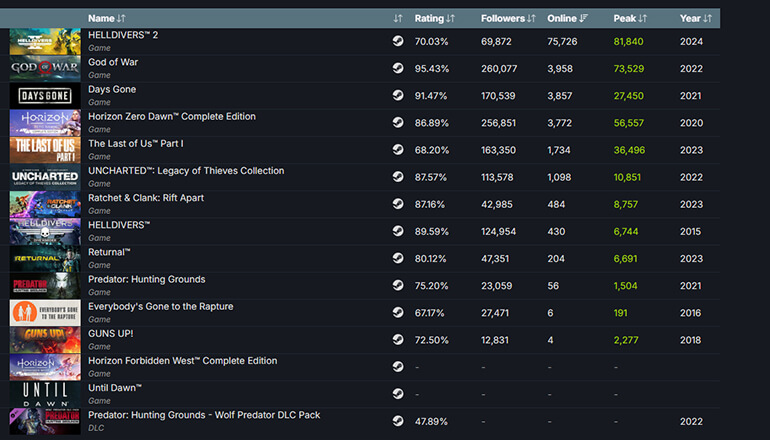The image size is (770, 440).
Task: Click the Steam icon in the Until Dawn row
Action: 398,393
